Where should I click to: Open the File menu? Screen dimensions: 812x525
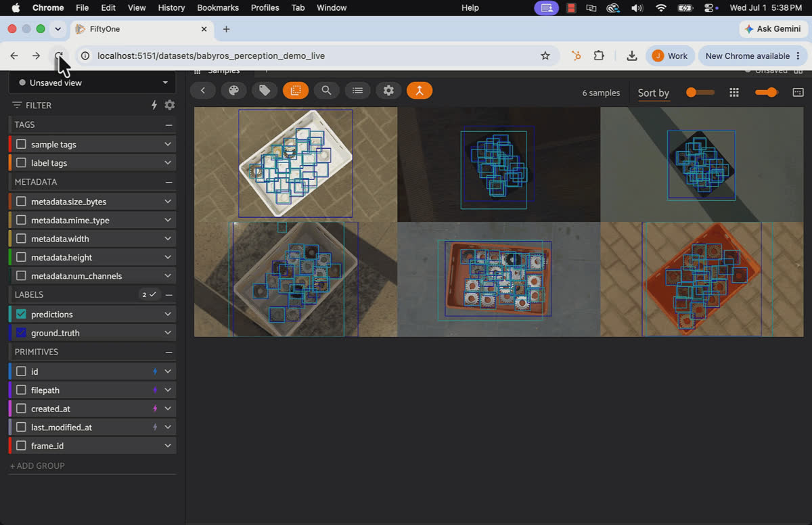83,8
